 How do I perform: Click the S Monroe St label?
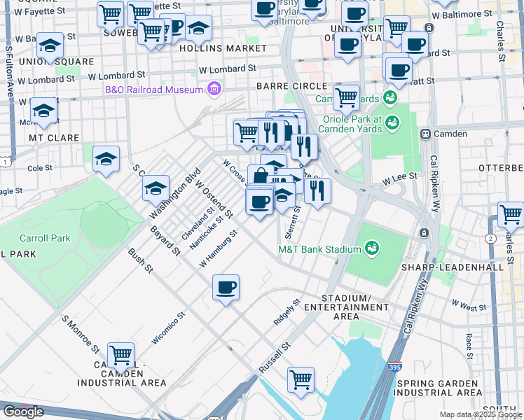pyautogui.click(x=81, y=334)
